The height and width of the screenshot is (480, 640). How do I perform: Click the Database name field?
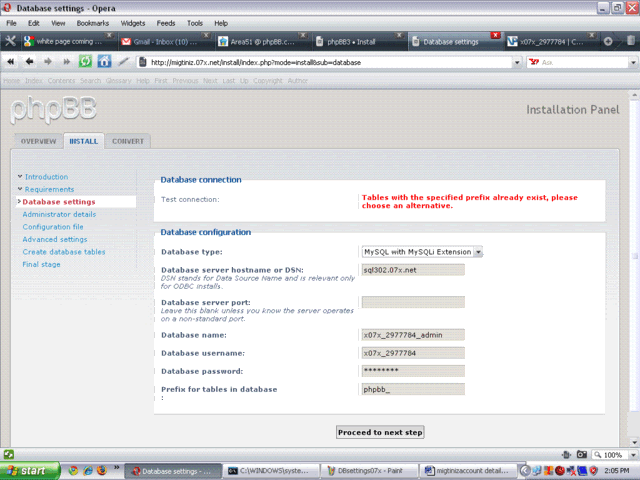tap(413, 335)
